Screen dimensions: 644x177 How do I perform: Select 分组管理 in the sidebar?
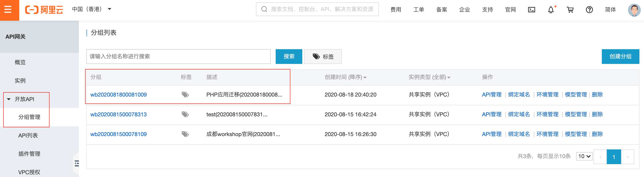click(x=29, y=117)
